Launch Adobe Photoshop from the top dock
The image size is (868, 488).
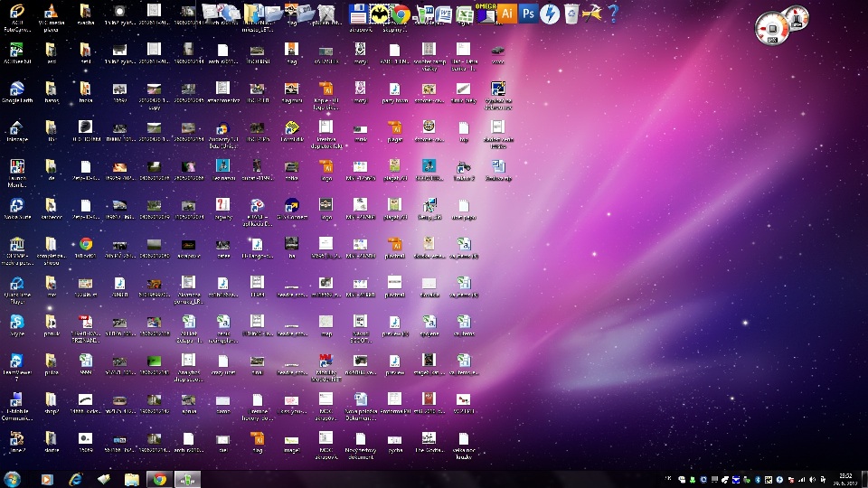tap(529, 14)
